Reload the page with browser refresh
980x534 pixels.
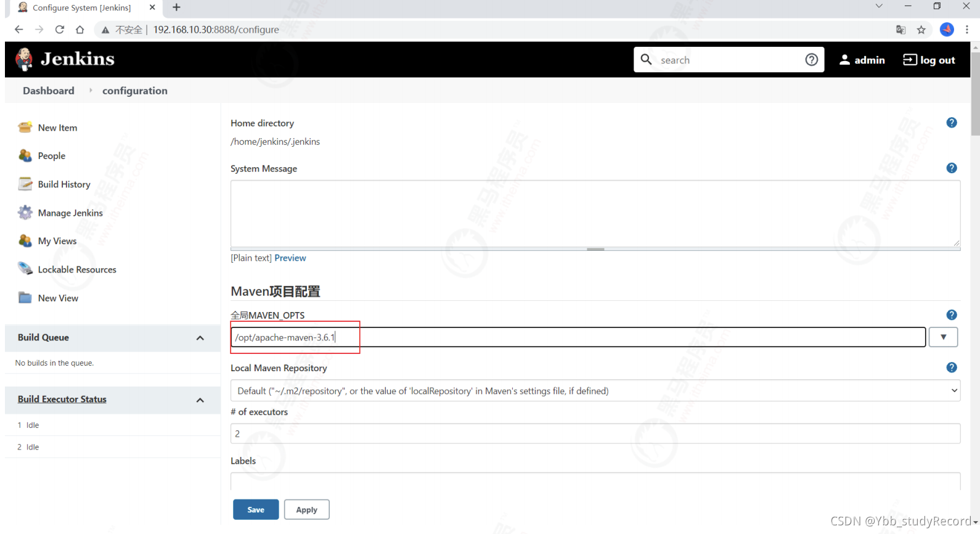[60, 30]
